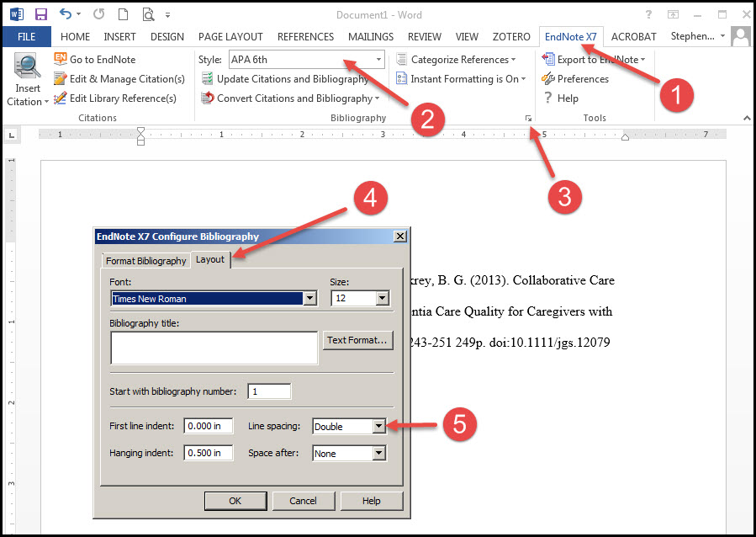Click the Save icon in the quick access toolbar
The width and height of the screenshot is (756, 537).
click(x=41, y=14)
